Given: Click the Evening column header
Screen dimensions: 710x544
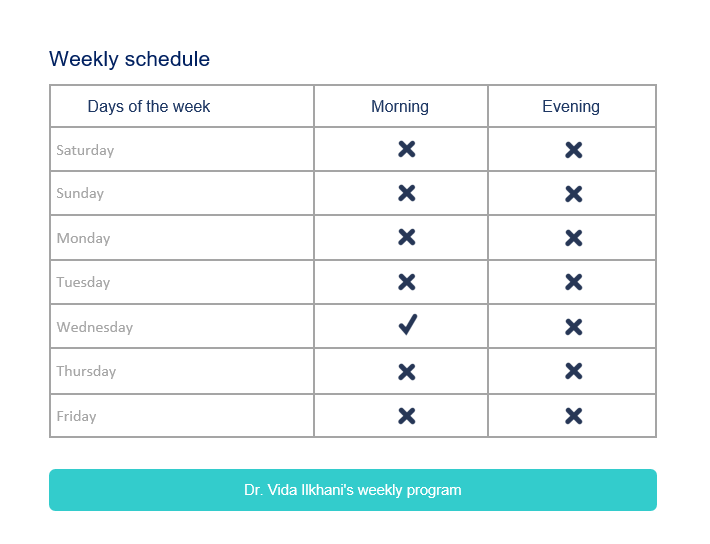Looking at the screenshot, I should (571, 106).
